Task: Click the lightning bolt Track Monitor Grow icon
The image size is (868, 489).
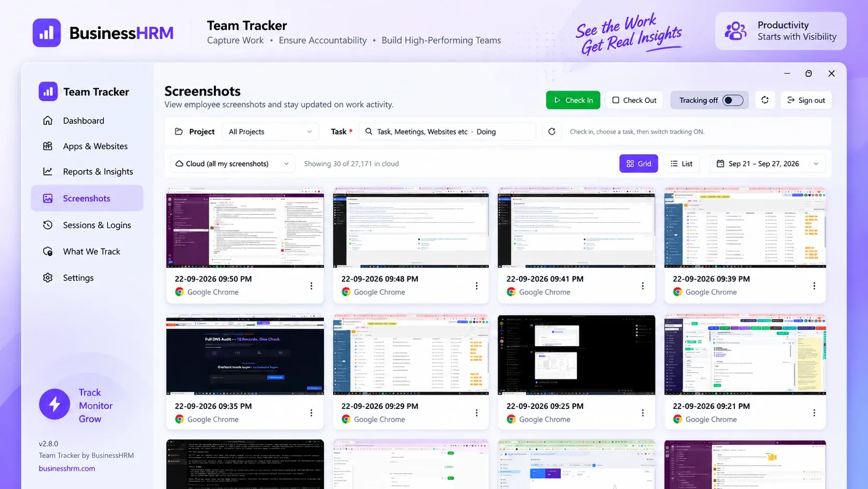Action: coord(55,404)
